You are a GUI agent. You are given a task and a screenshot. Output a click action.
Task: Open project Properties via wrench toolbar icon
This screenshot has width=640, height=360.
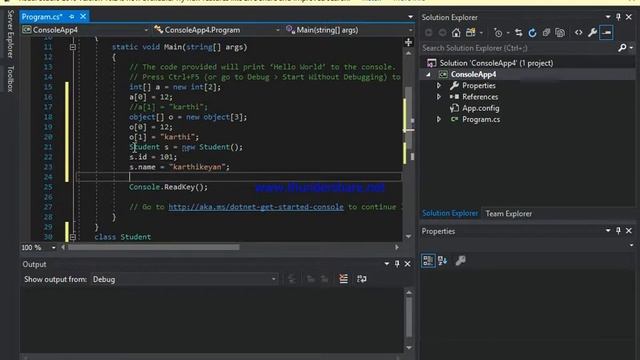[x=592, y=33]
